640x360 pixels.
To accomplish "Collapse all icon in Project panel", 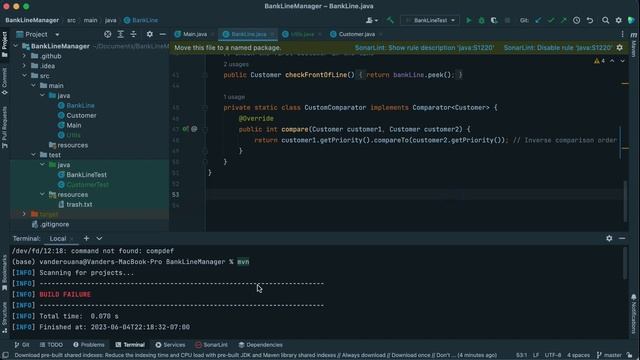I will tap(133, 34).
